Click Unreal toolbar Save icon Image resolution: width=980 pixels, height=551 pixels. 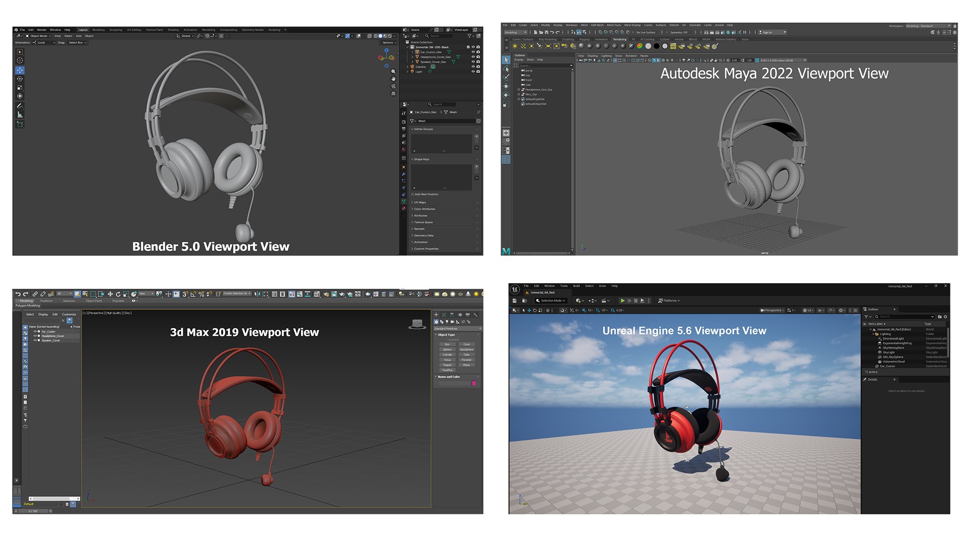point(514,301)
